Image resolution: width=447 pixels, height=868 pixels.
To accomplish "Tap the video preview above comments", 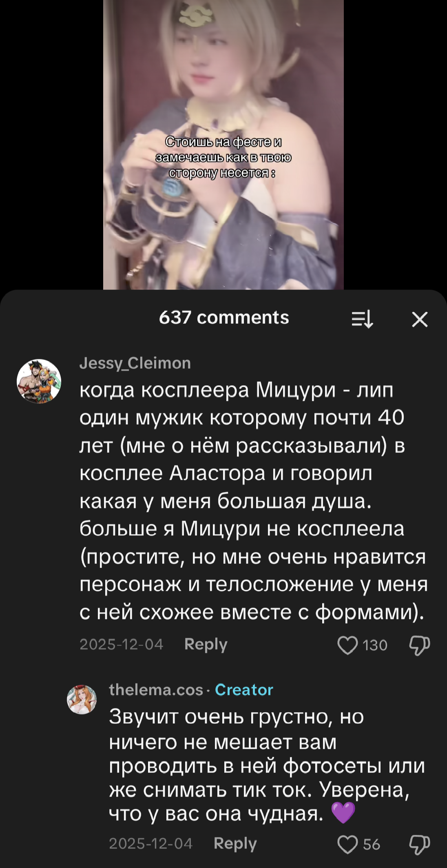I will [x=223, y=145].
